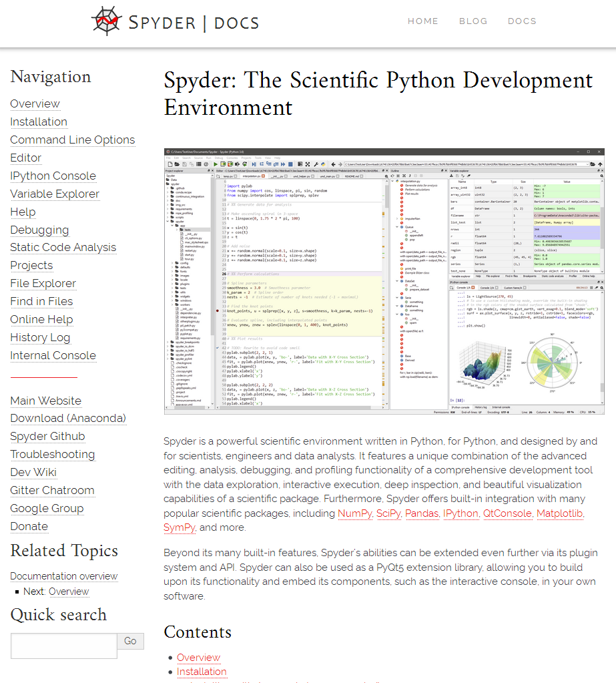Open the Installation navigation link
Screen dimensions: 616x683
click(x=39, y=122)
